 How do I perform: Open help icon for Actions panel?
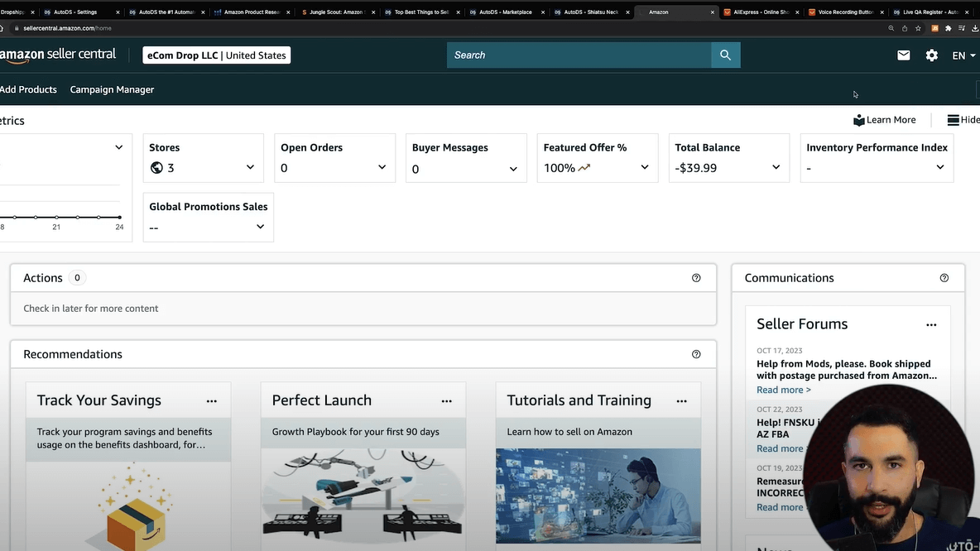click(x=696, y=278)
